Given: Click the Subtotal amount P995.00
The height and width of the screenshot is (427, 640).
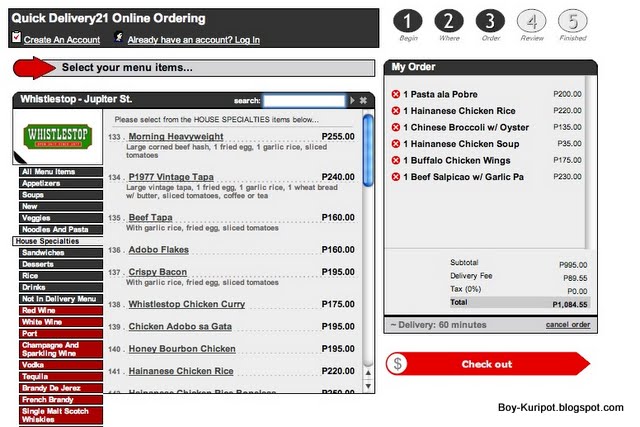Looking at the screenshot, I should pyautogui.click(x=573, y=265).
